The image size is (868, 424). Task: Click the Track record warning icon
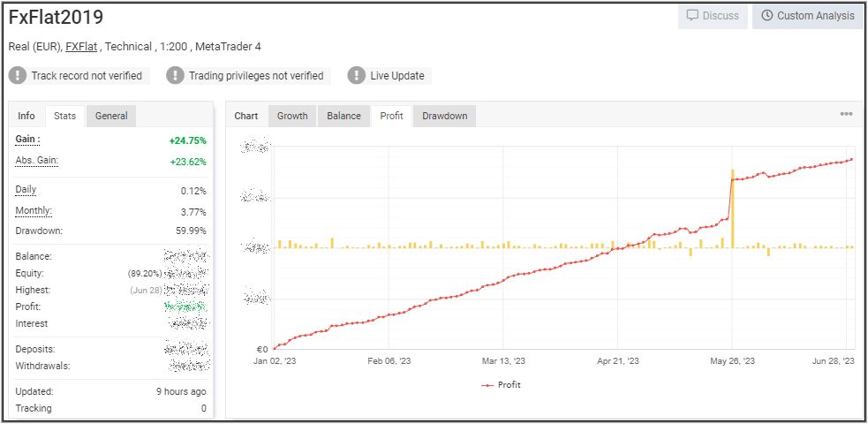coord(18,76)
